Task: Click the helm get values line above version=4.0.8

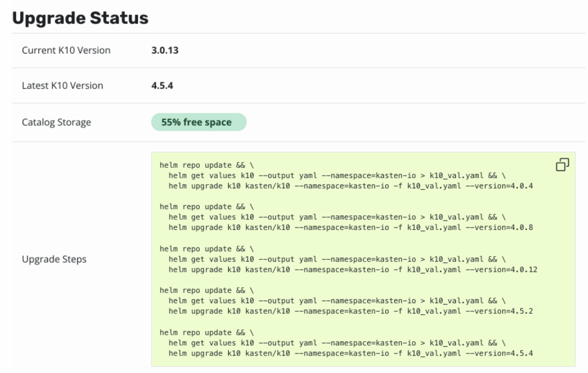Action: tap(337, 217)
